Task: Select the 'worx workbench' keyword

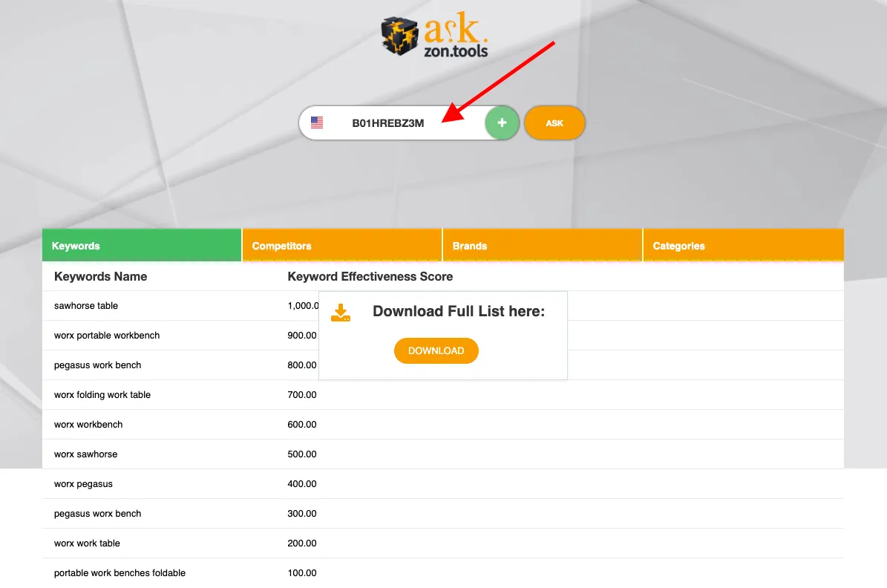Action: tap(88, 425)
